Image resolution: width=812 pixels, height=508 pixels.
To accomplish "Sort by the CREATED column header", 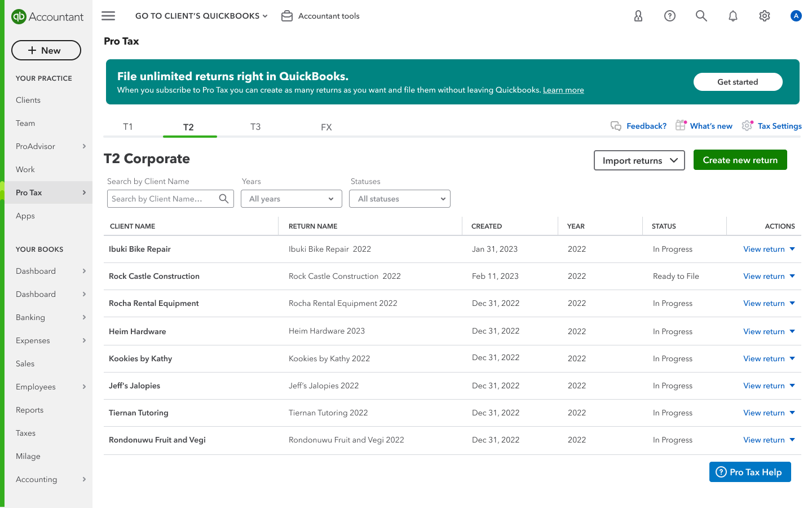I will (x=487, y=226).
